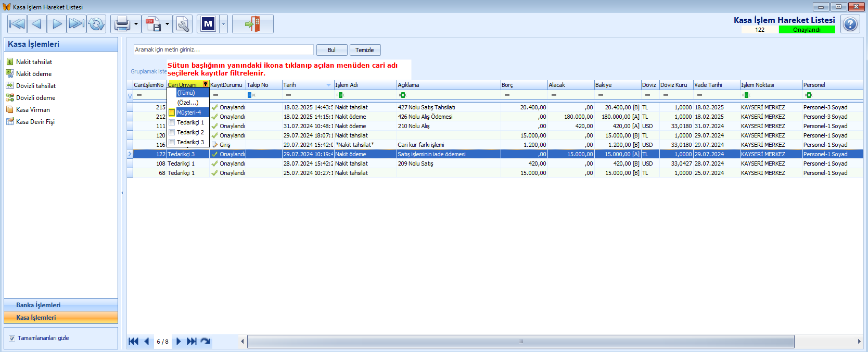Screen dimensions: 868x352
Task: Open İşlem Adı filter condition selector
Action: pyautogui.click(x=340, y=95)
